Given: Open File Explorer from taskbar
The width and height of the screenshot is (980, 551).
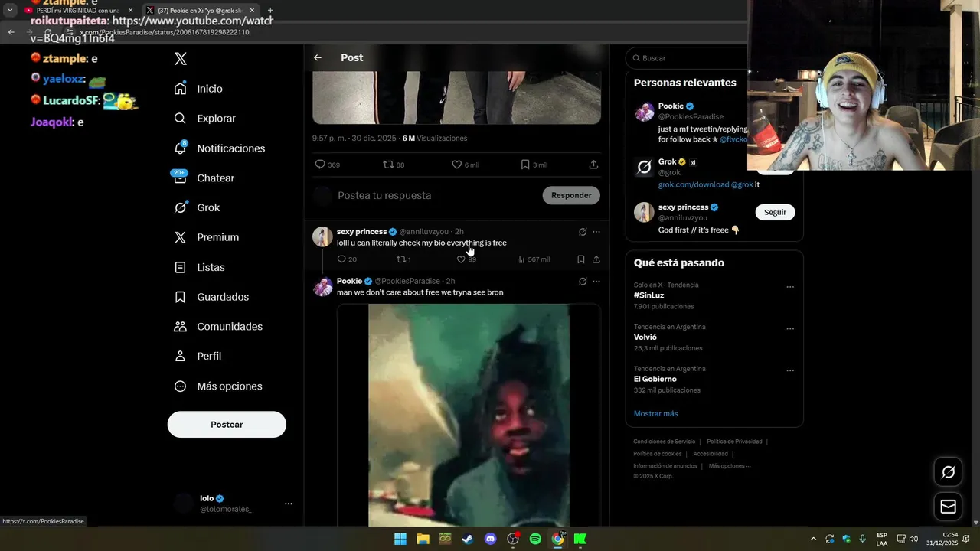Looking at the screenshot, I should pyautogui.click(x=423, y=539).
